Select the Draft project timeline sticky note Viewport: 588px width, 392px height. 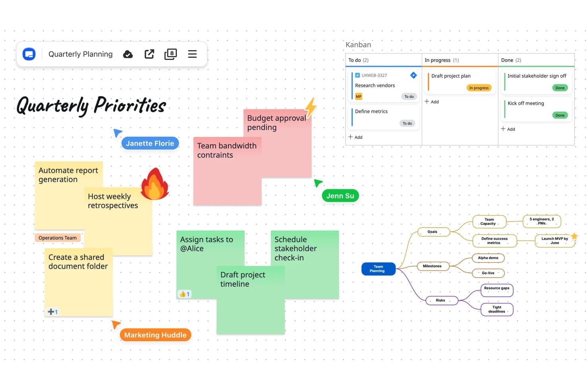click(251, 300)
